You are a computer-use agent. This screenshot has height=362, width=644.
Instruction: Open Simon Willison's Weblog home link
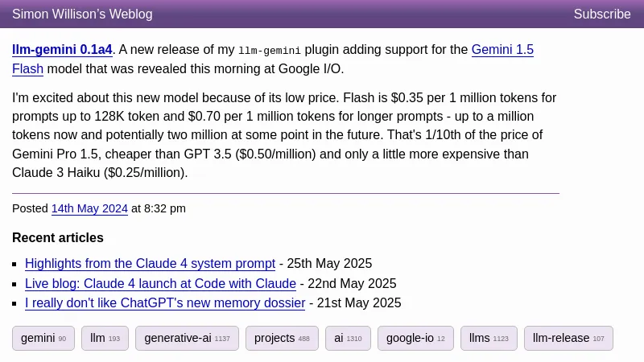pyautogui.click(x=82, y=14)
